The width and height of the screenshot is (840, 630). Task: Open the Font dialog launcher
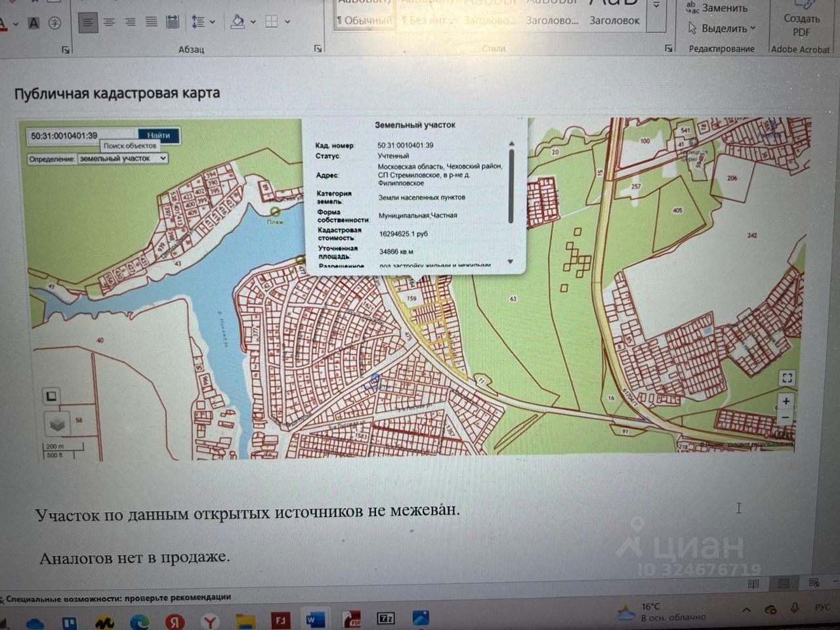[x=66, y=49]
